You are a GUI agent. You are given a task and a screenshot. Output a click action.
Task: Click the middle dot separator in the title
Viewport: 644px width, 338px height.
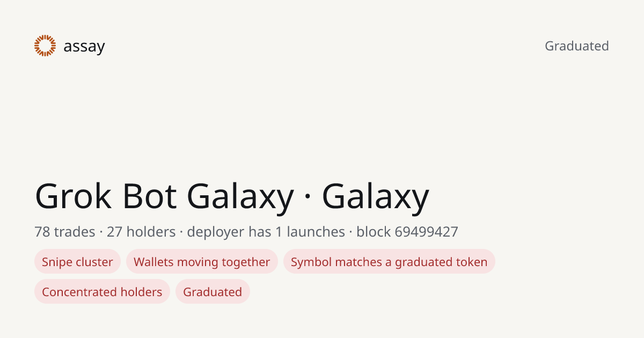click(x=308, y=197)
